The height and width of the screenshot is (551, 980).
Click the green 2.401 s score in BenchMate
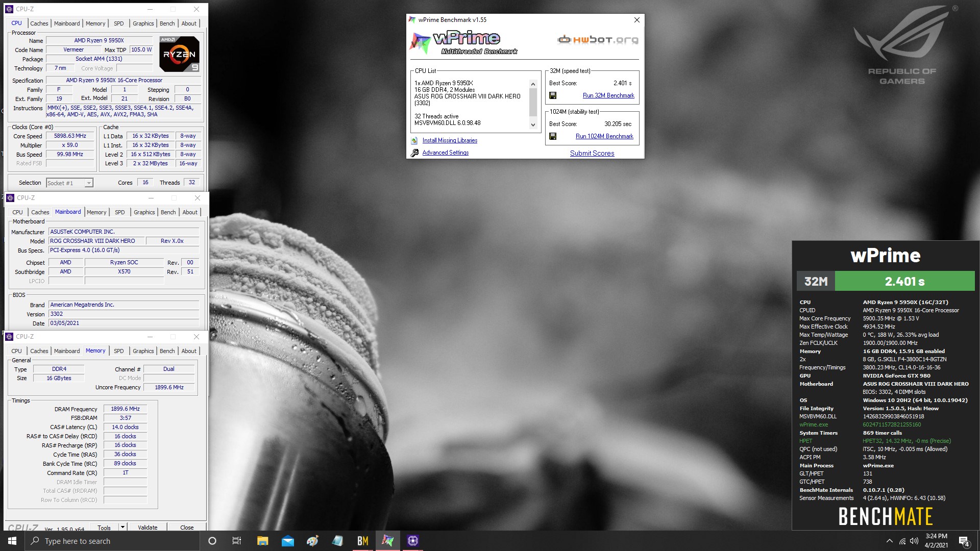pos(904,281)
